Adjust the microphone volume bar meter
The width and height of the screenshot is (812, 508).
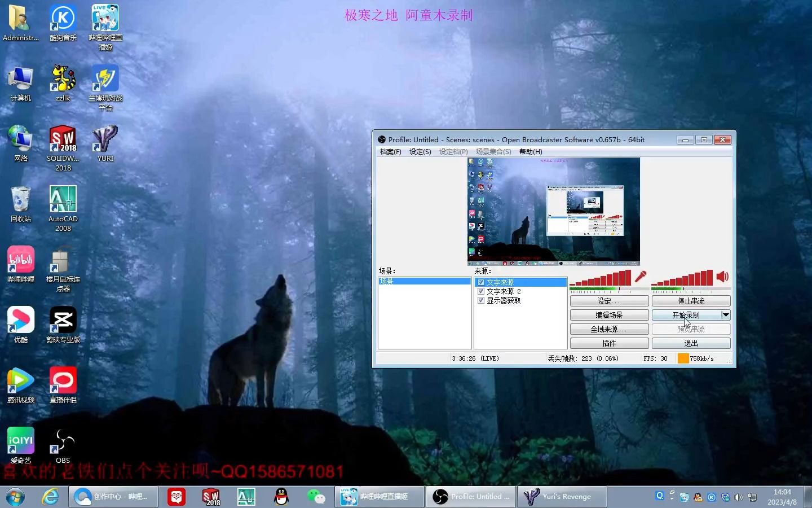601,278
